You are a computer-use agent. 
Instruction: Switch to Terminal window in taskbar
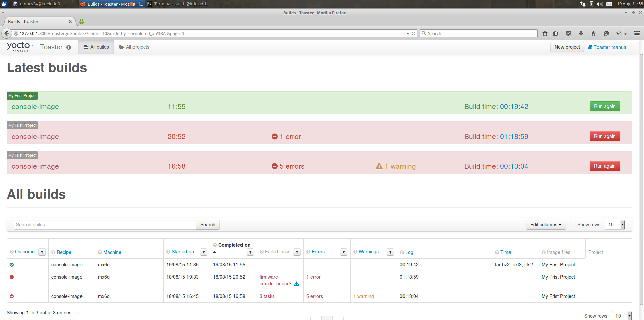[x=178, y=4]
